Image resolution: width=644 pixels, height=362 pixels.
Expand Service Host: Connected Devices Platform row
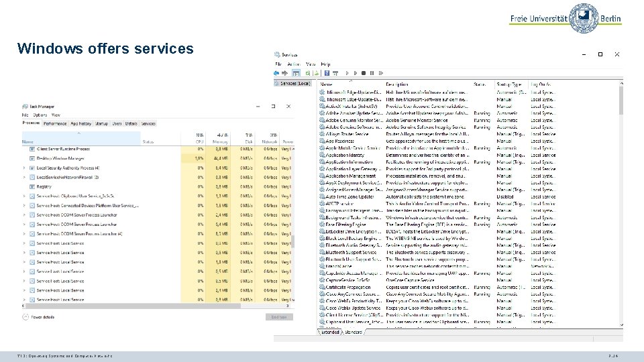pyautogui.click(x=24, y=206)
